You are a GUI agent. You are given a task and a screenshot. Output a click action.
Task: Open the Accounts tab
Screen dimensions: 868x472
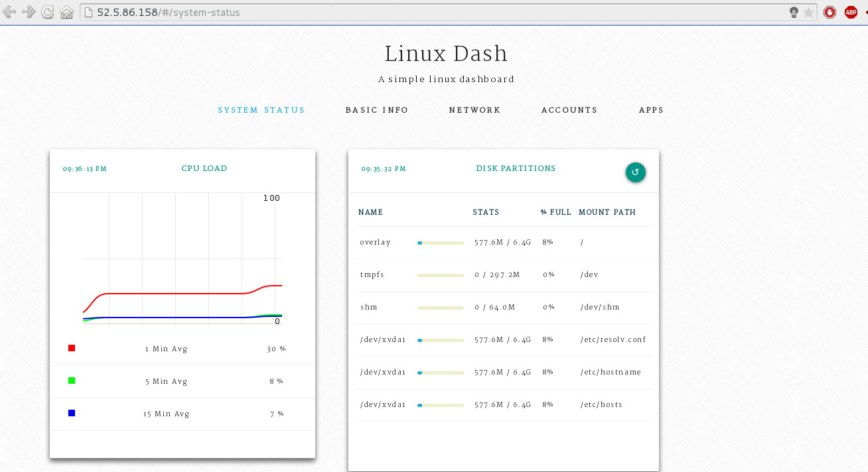click(569, 110)
